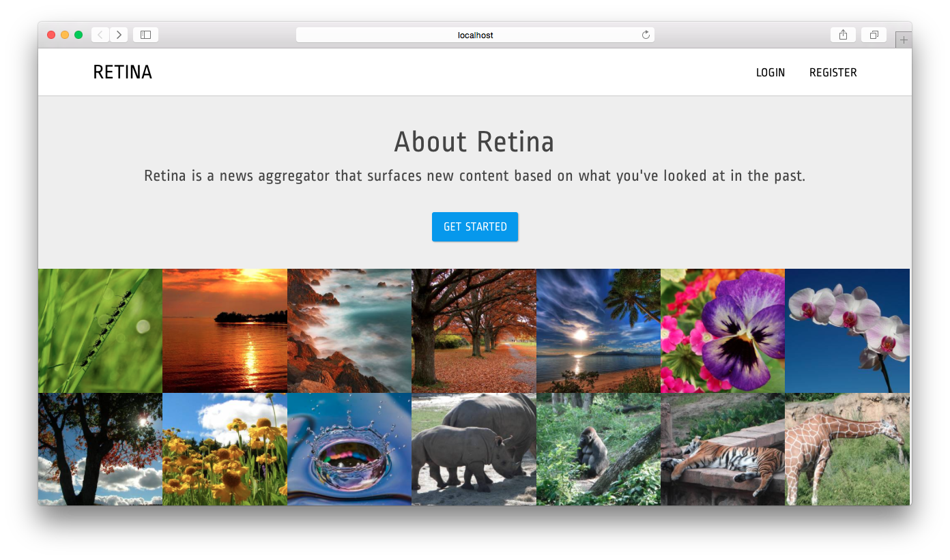Open the Share menu icon
The width and height of the screenshot is (950, 560).
pos(843,35)
